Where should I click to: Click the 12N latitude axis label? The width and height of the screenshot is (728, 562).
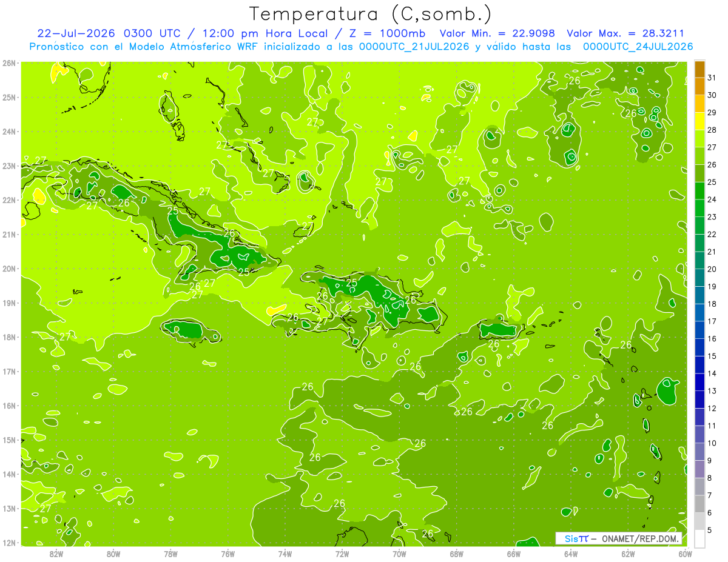coord(9,543)
